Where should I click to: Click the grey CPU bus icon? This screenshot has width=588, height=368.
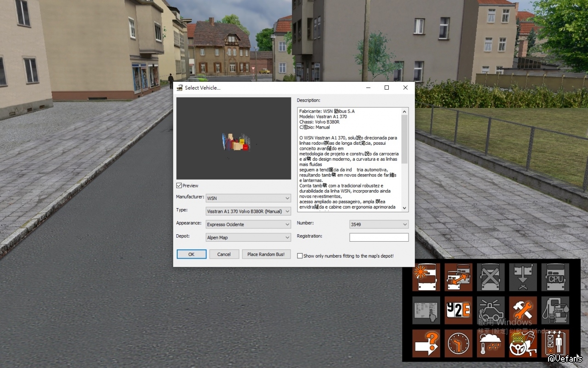(x=555, y=277)
